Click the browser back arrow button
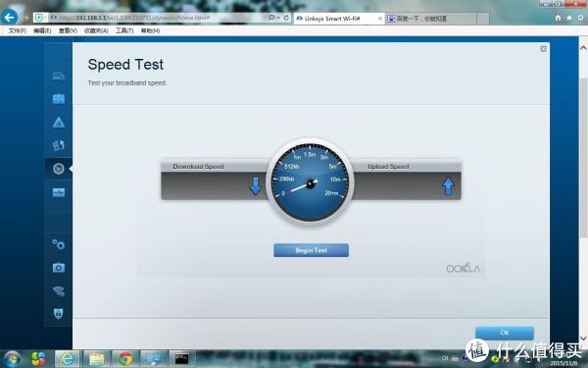Viewport: 588px width, 368px height. pyautogui.click(x=9, y=18)
